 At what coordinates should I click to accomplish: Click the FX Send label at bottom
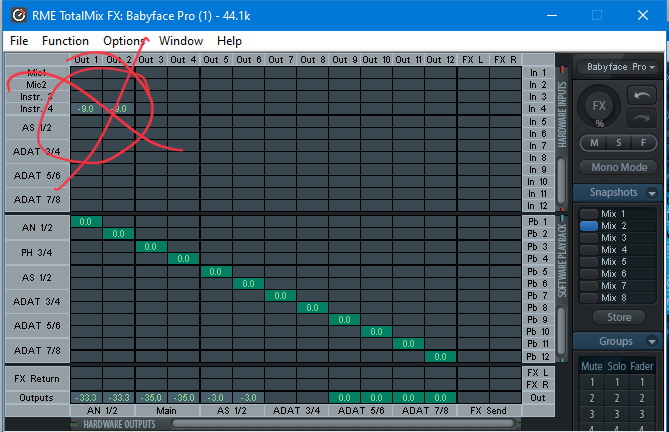click(489, 411)
